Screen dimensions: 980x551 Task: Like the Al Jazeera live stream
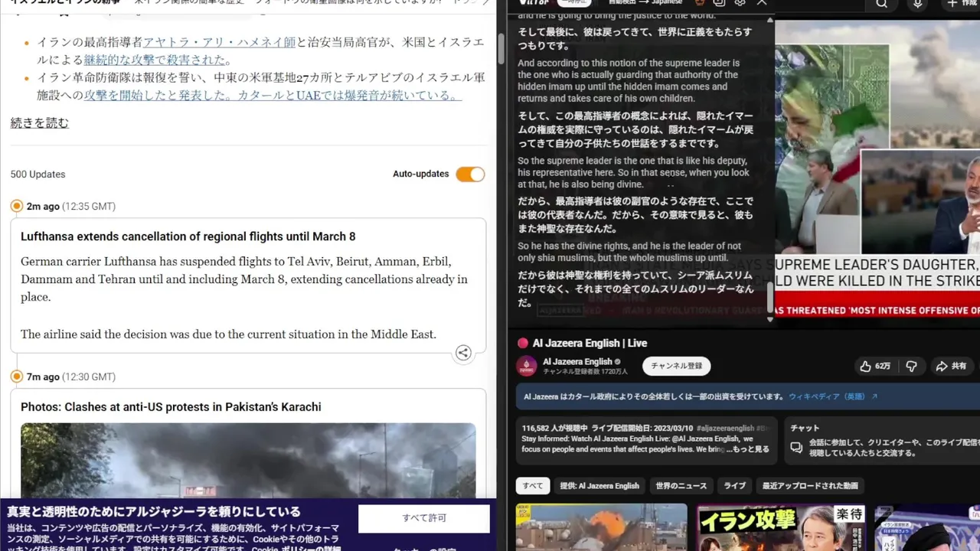pyautogui.click(x=874, y=367)
